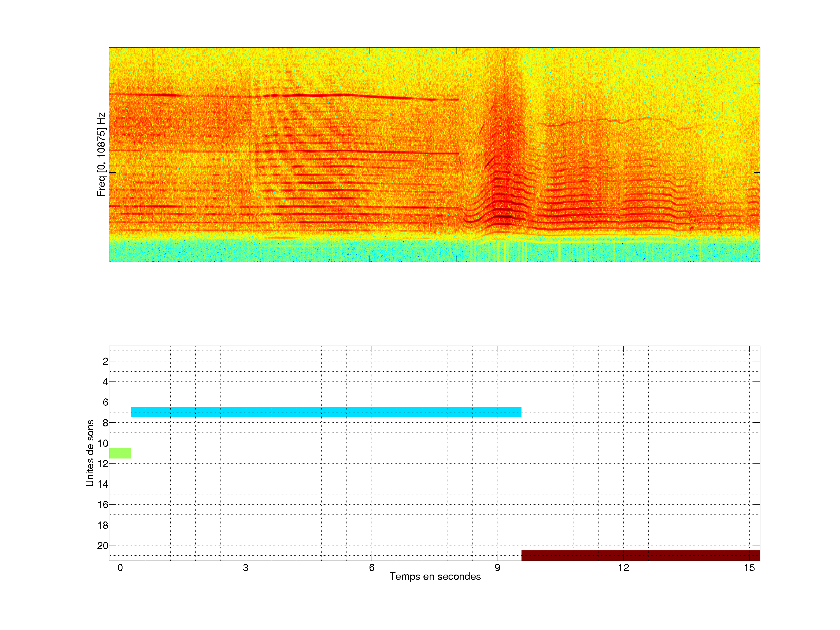Screen dimensions: 840x630
Task: Click the x-axis tick label 3
Action: (246, 568)
